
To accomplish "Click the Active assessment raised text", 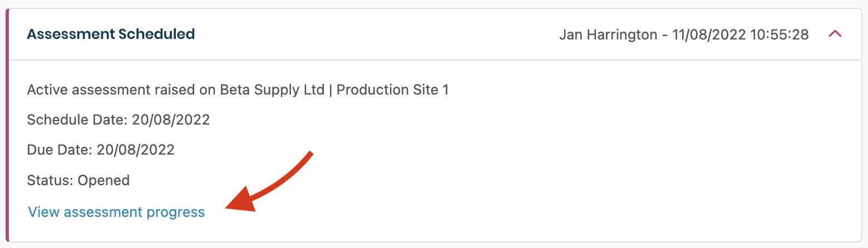I will (x=110, y=90).
